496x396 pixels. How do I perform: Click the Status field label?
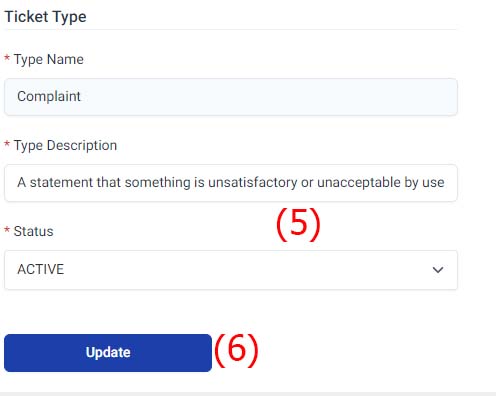click(x=33, y=231)
